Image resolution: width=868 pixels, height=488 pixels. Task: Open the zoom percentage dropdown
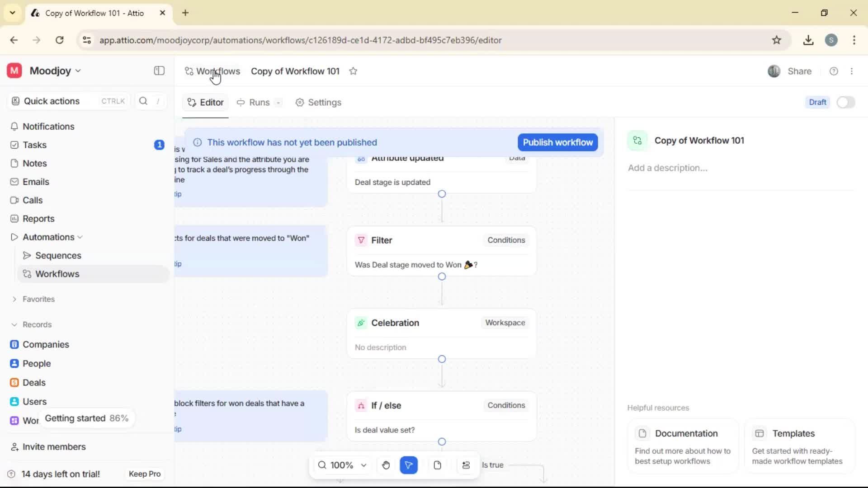coord(342,465)
